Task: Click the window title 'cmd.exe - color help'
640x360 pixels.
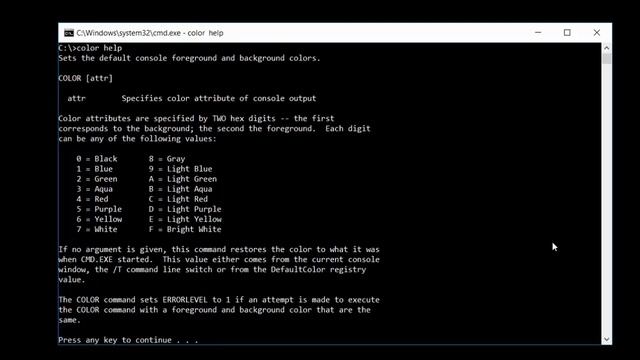Action: tap(150, 33)
